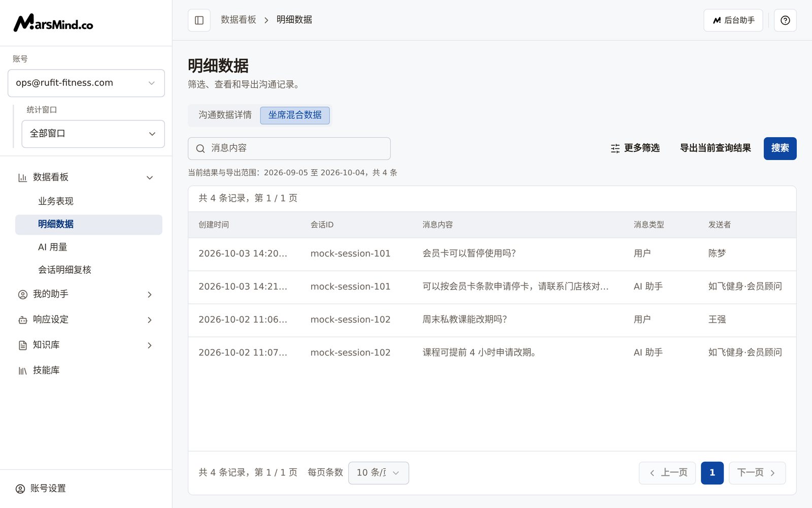Screen dimensions: 812x508
Task: Click the 技能库 library icon
Action: [x=22, y=370]
